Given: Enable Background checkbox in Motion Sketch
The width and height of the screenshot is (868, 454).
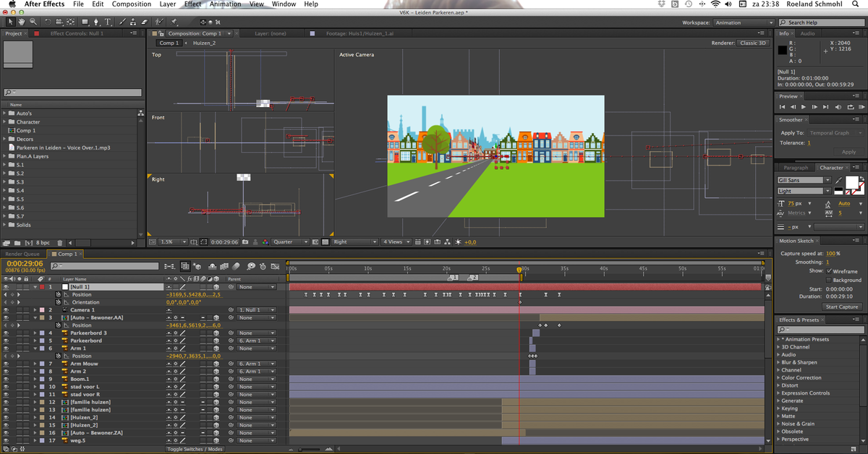Looking at the screenshot, I should point(829,280).
